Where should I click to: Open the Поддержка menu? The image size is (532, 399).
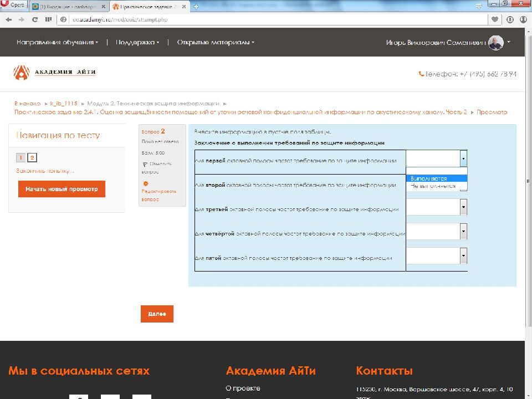[136, 42]
